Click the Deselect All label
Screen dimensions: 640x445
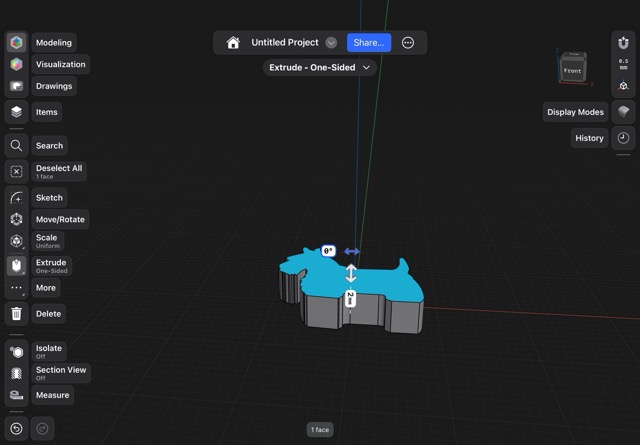tap(59, 171)
